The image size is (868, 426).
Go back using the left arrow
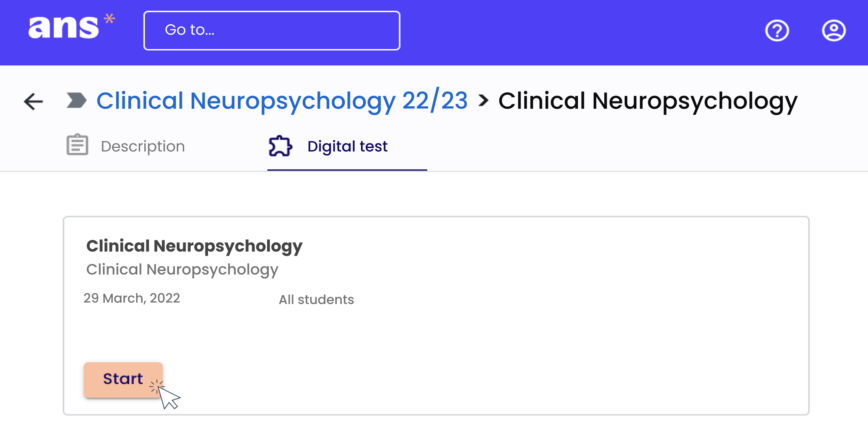(33, 102)
